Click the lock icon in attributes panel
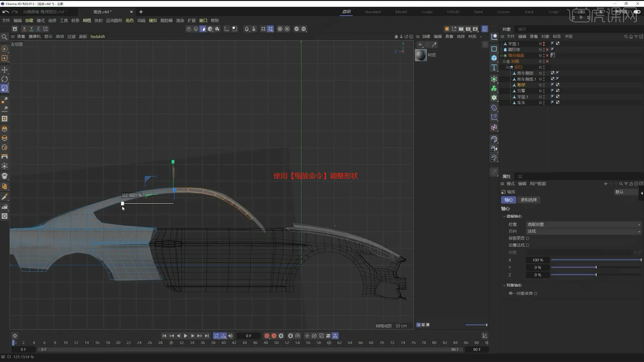Screen dimensions: 644x362 click(631, 184)
